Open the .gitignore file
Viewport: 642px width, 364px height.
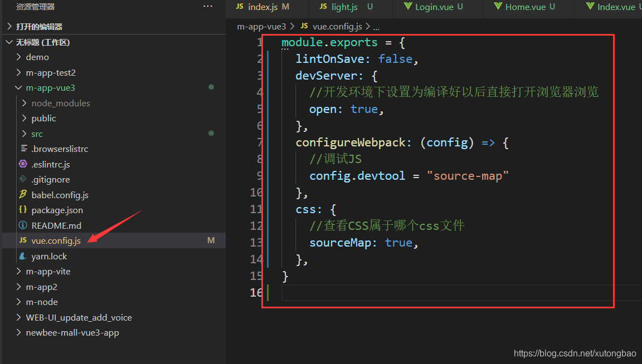tap(51, 180)
